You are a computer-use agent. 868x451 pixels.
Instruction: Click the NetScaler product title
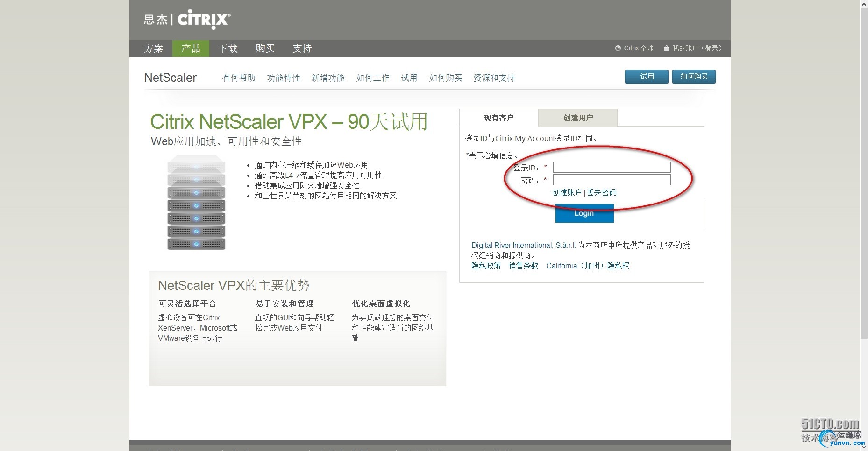tap(171, 78)
